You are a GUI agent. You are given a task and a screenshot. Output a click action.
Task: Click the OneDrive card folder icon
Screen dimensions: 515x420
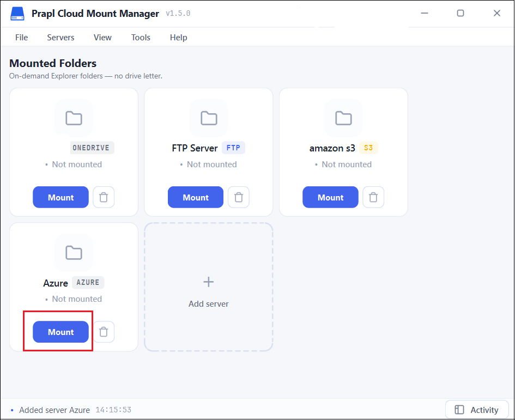pyautogui.click(x=74, y=118)
